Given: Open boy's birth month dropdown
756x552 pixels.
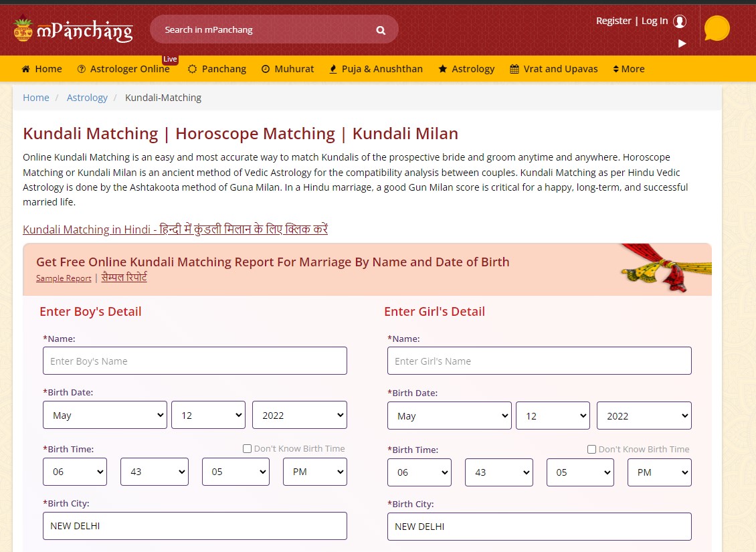Looking at the screenshot, I should [105, 415].
